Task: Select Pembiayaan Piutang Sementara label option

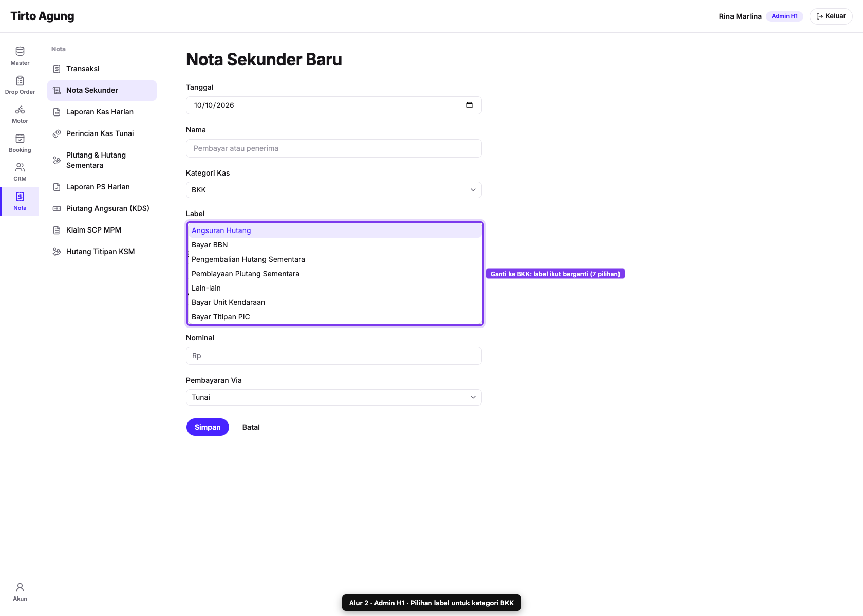Action: (x=334, y=274)
